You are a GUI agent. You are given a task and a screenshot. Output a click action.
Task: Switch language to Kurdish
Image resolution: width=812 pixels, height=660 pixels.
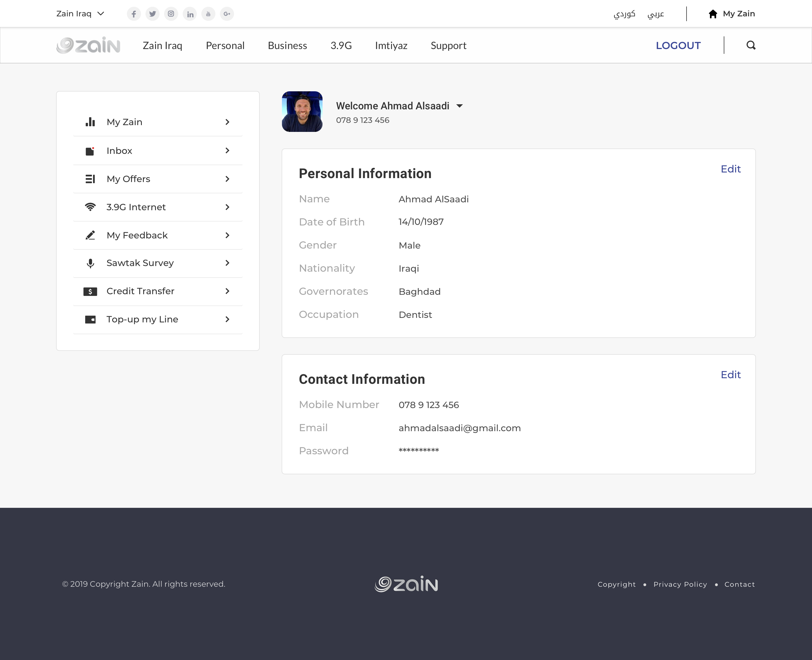pyautogui.click(x=625, y=14)
